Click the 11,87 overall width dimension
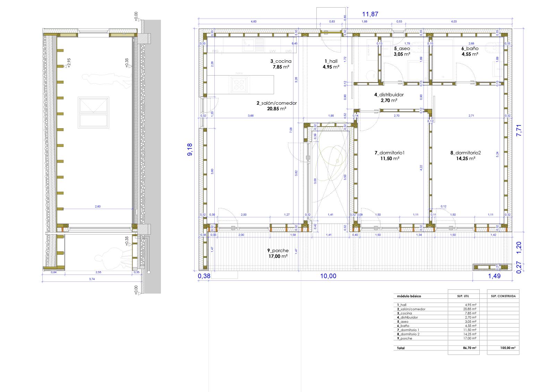Screen dimensions: 555x392 click(370, 15)
